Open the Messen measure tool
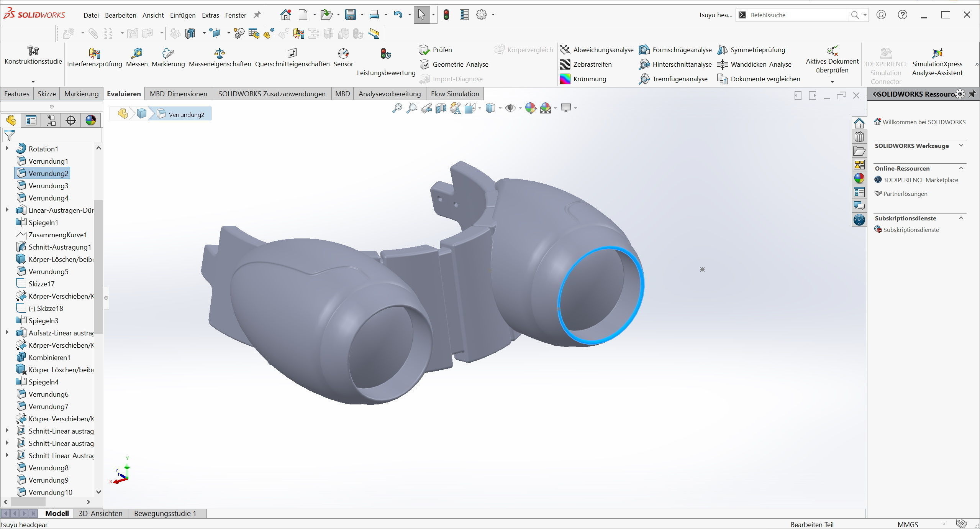The image size is (980, 529). (x=136, y=54)
